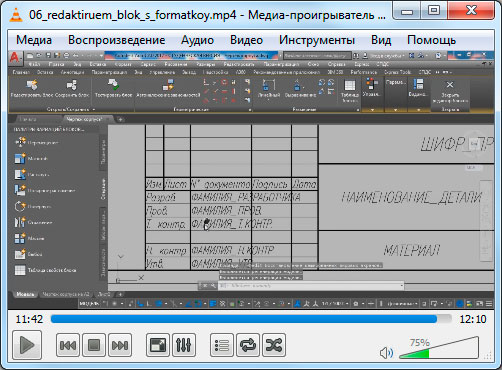Viewport: 502px width, 370px height.
Task: Open extended settings equalizer panel
Action: 184,345
